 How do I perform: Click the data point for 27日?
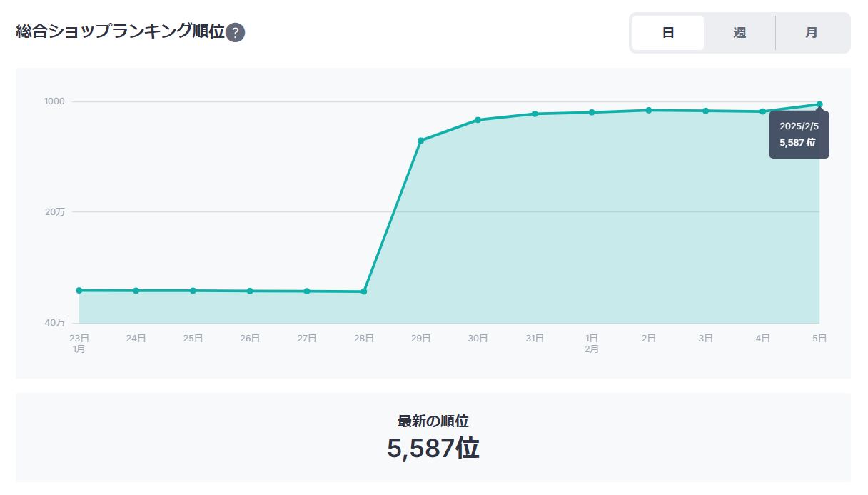tap(307, 291)
